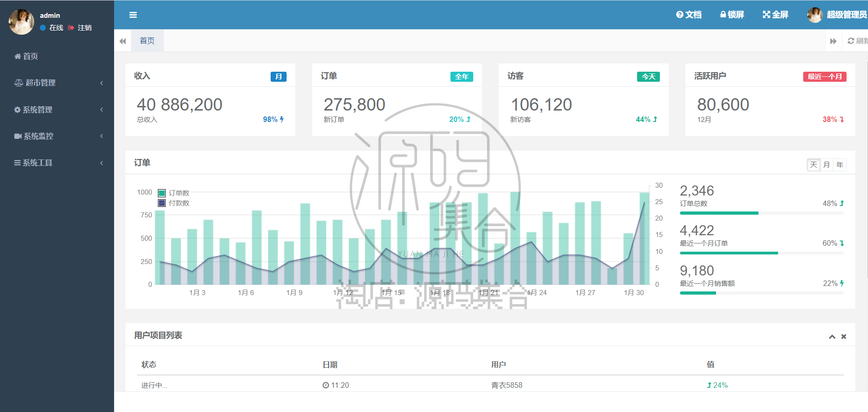Screen dimensions: 868x412
Task: Click the 1月 30 chart axis label
Action: coord(634,292)
